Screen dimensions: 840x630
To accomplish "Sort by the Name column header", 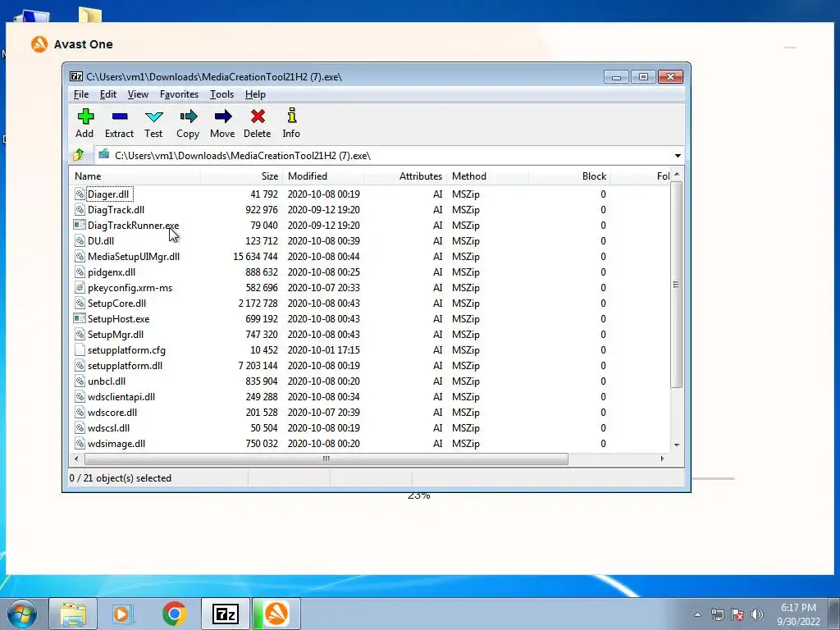I will [135, 176].
